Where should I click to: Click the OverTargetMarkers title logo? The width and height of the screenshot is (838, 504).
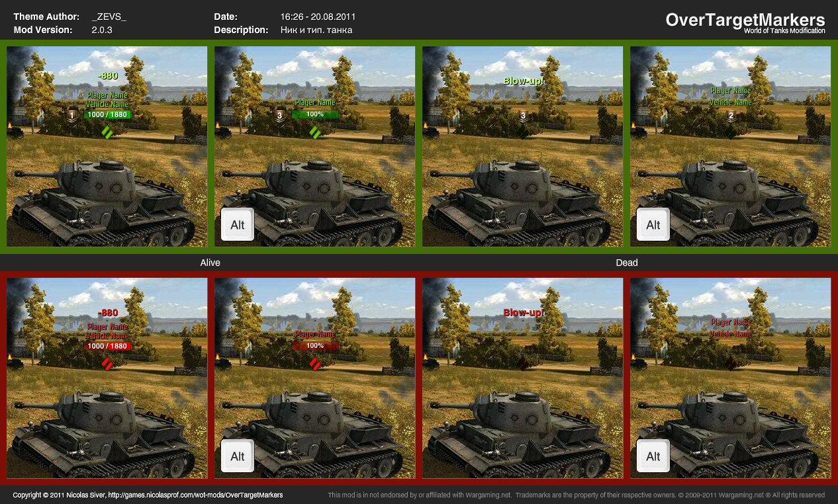click(745, 20)
